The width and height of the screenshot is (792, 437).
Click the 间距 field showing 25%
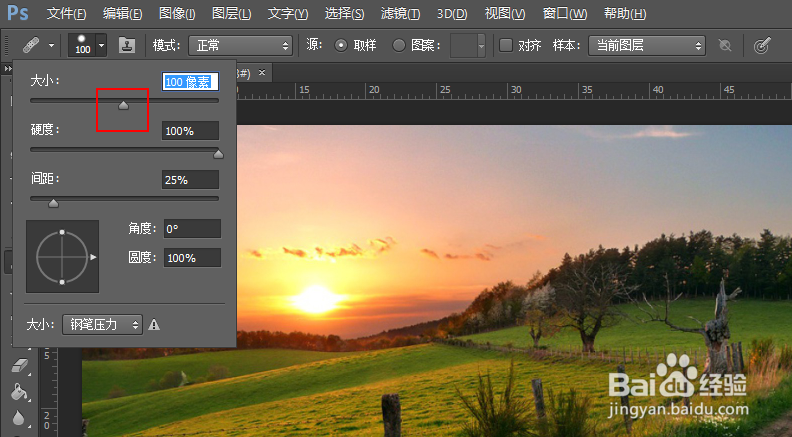[x=190, y=180]
